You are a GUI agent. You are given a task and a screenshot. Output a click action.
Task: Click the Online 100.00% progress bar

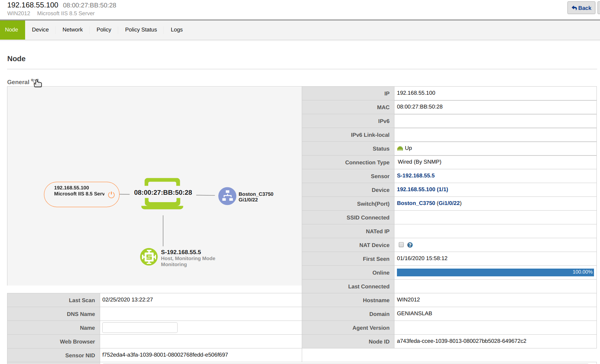[495, 272]
